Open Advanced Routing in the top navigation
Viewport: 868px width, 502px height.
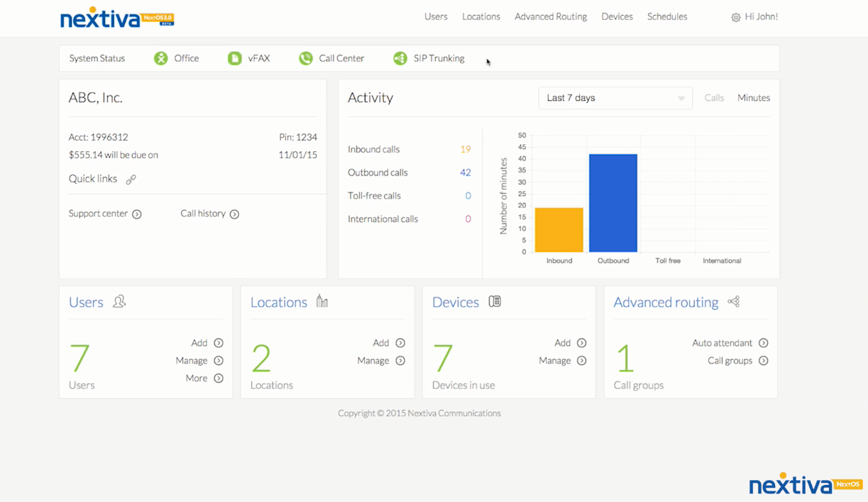pyautogui.click(x=551, y=17)
